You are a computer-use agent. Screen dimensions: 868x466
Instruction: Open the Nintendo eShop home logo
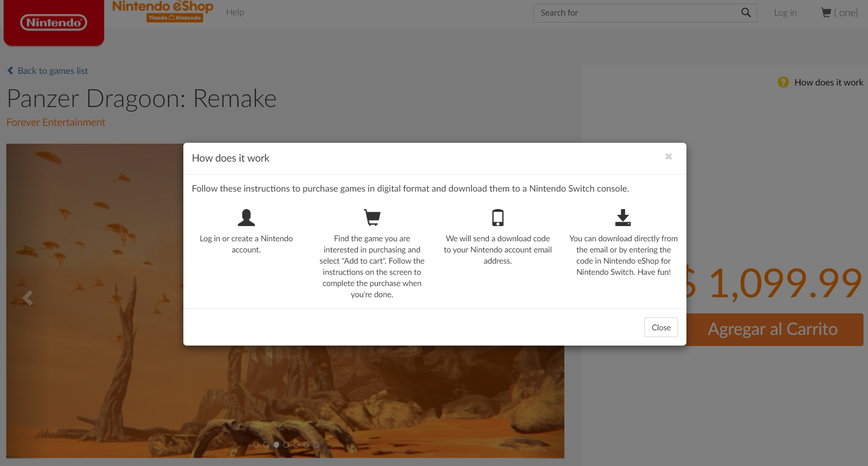click(x=163, y=11)
